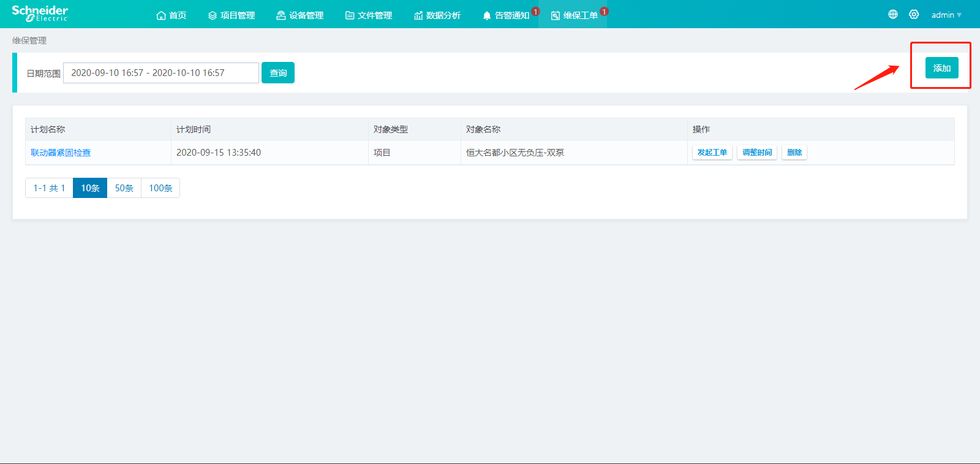Open the 文件管理 menu
980x464 pixels.
coord(369,15)
